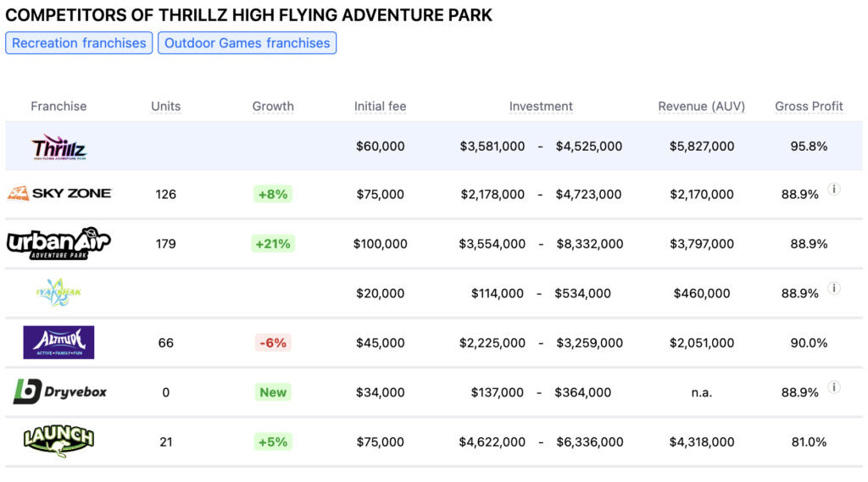Click the $2,170,000 revenue value
Viewport: 868px width, 482px height.
point(701,194)
